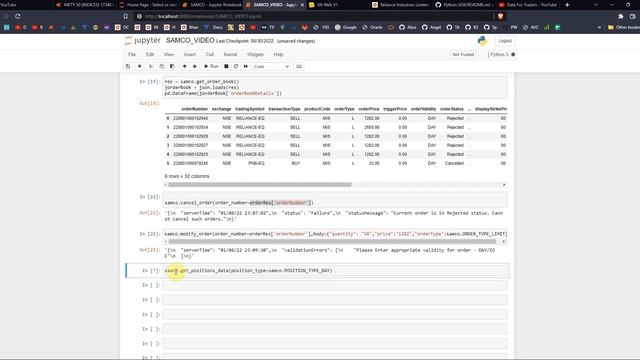Click the BUY transaction type cell
Screen dimensions: 640x360
click(296, 163)
